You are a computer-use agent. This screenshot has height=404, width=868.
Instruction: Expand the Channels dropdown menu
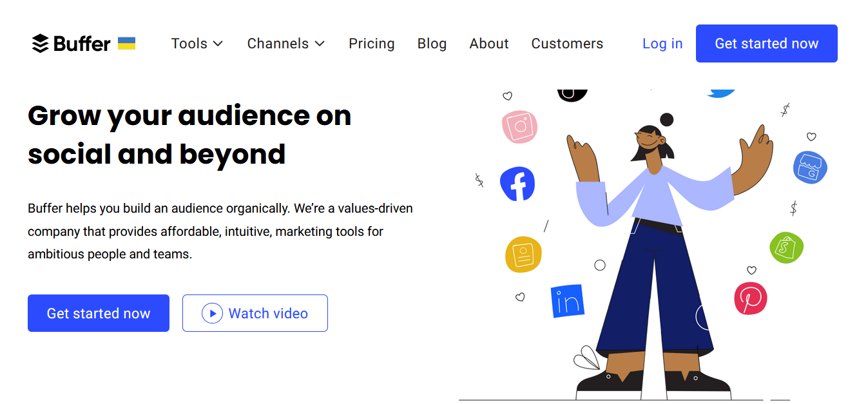[x=286, y=44]
